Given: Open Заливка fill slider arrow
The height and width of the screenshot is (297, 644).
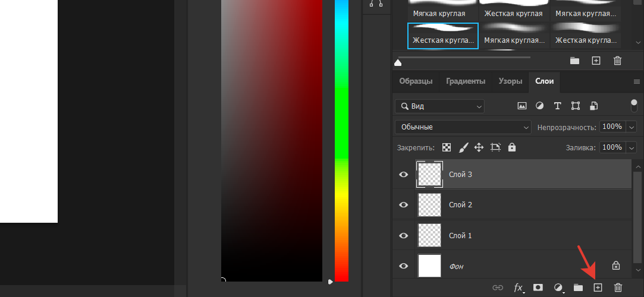Looking at the screenshot, I should 632,147.
